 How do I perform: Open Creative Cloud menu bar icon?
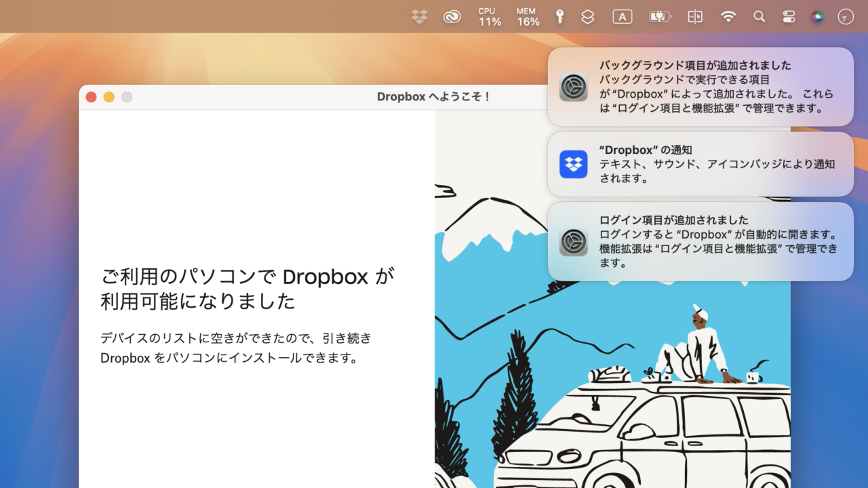coord(452,17)
